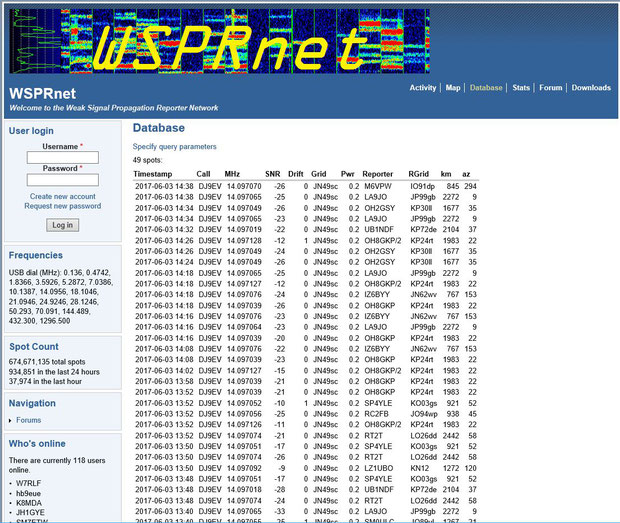The image size is (620, 523).
Task: Click online user hb9eue
Action: (28, 493)
